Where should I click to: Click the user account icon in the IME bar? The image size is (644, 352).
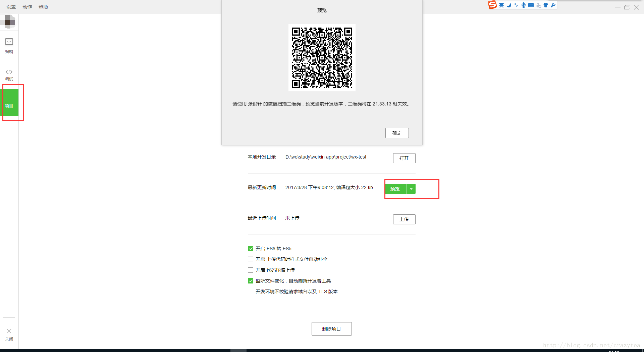pos(539,5)
